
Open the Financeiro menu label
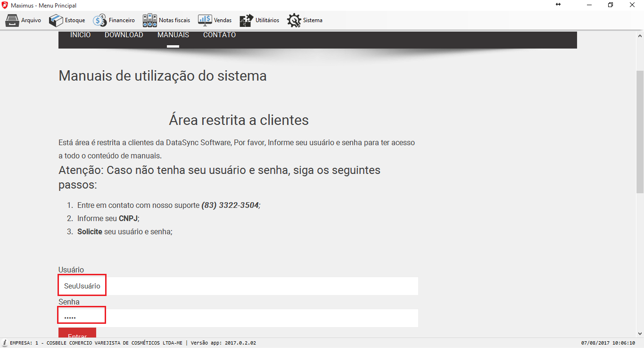tap(122, 20)
